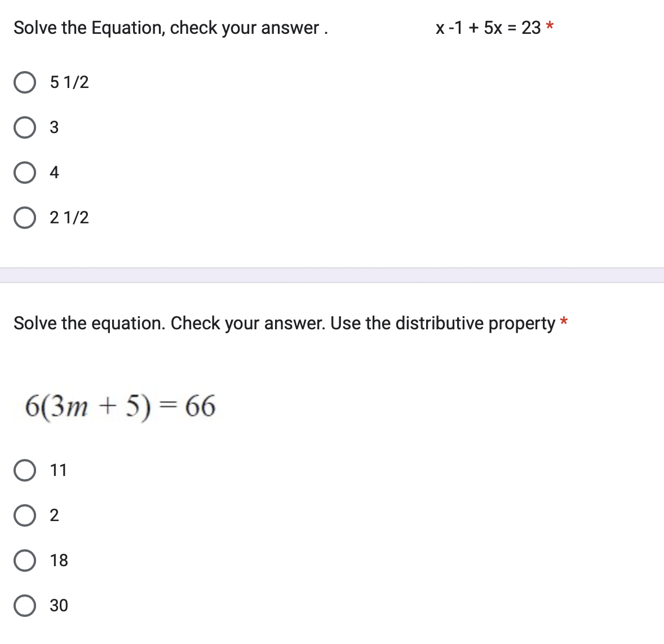Click the equation x -1 + 5x = 23
Screen dimensions: 664x644
[488, 27]
